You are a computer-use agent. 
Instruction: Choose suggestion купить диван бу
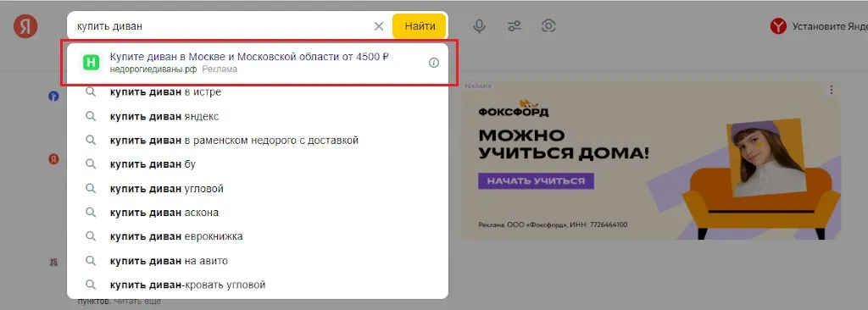click(258, 164)
